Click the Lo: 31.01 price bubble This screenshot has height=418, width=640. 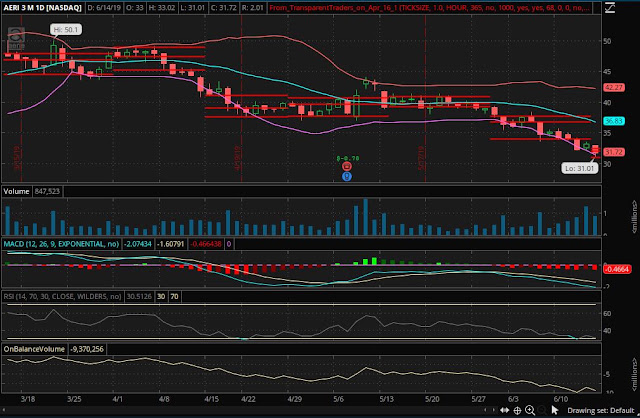(580, 168)
